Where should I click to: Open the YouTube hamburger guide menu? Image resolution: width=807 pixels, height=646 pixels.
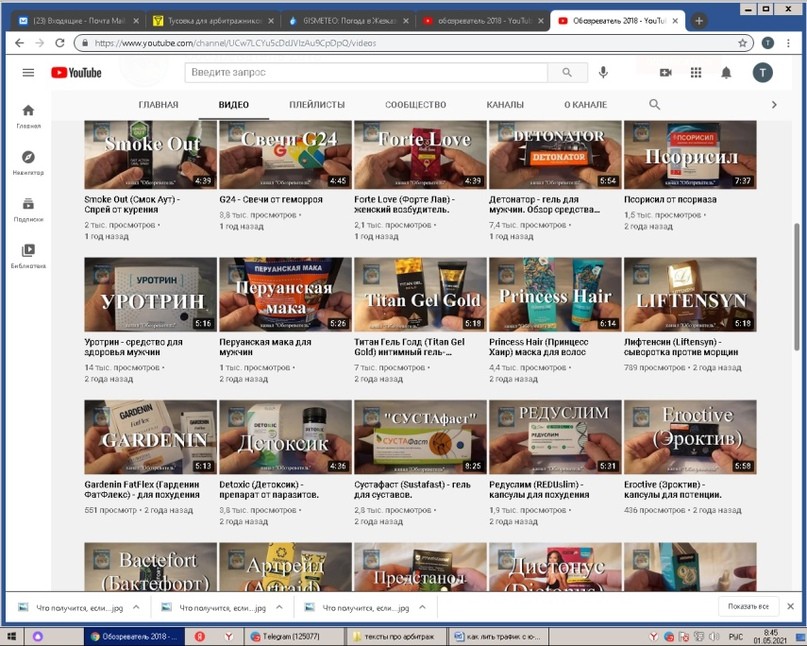(x=28, y=73)
